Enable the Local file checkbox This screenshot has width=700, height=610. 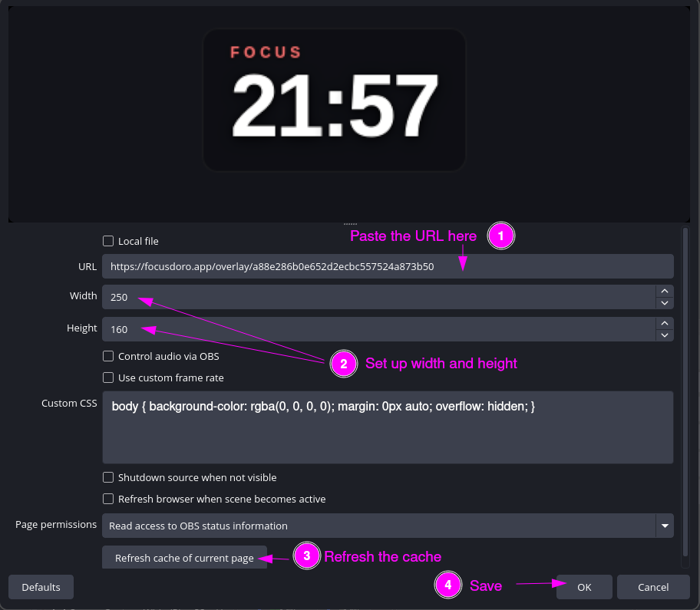[x=108, y=241]
